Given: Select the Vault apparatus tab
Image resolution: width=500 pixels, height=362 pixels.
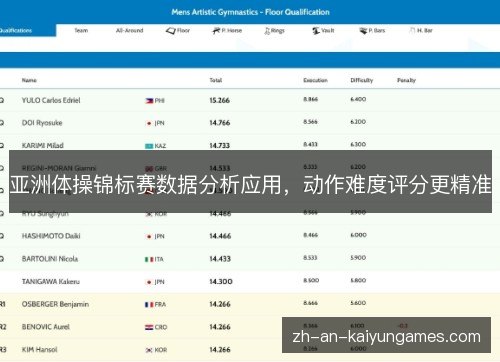Looking at the screenshot, I should 323,31.
